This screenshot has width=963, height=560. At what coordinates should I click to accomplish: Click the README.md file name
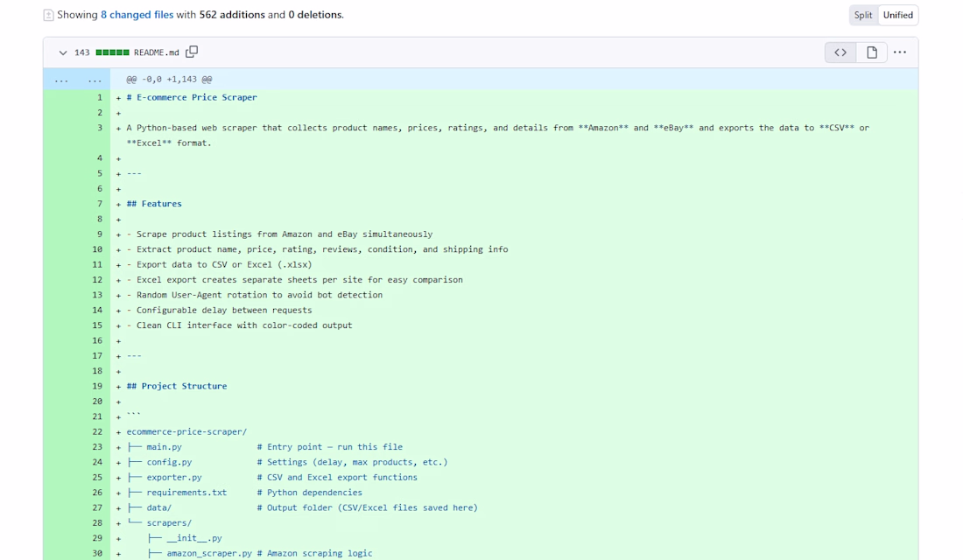pos(157,52)
